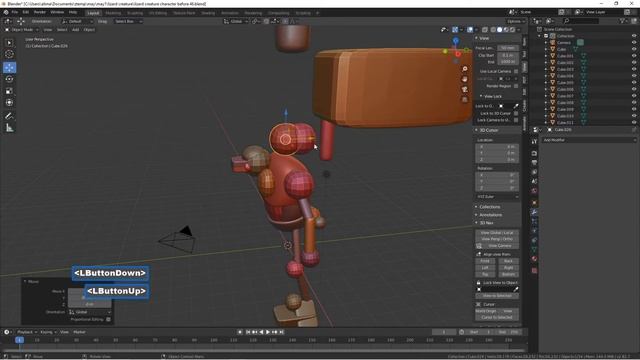640x360 pixels.
Task: Open the Render properties tab icon
Action: click(534, 153)
